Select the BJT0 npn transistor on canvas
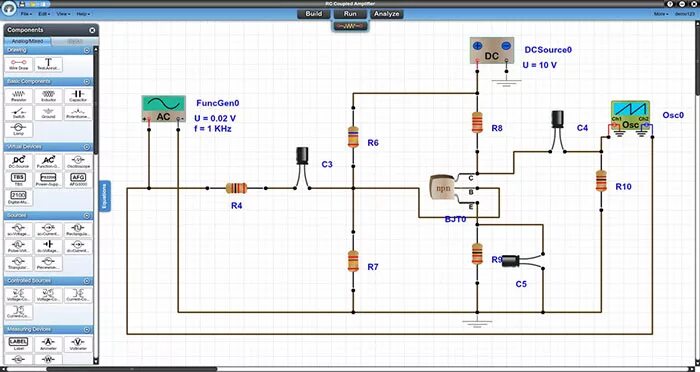 [x=442, y=187]
